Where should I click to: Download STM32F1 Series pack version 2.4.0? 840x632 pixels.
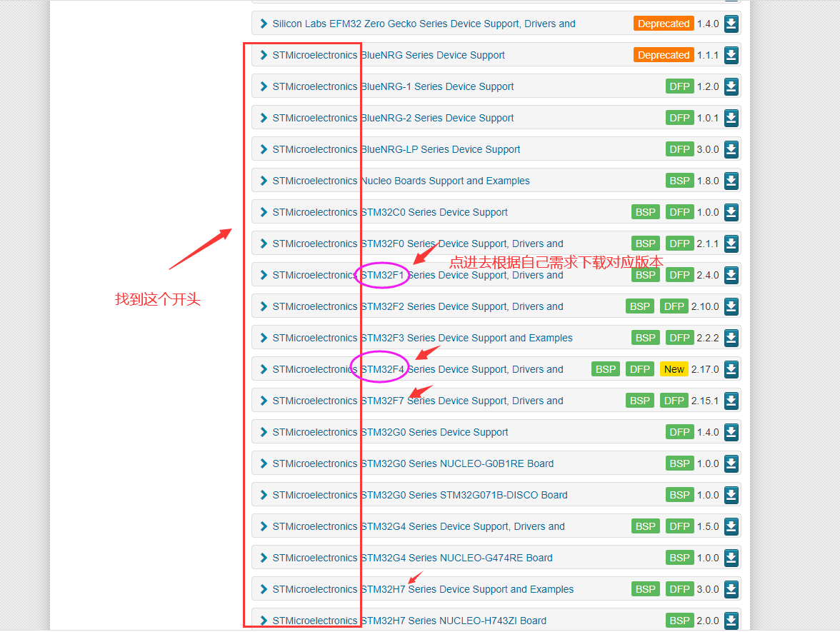[x=731, y=275]
